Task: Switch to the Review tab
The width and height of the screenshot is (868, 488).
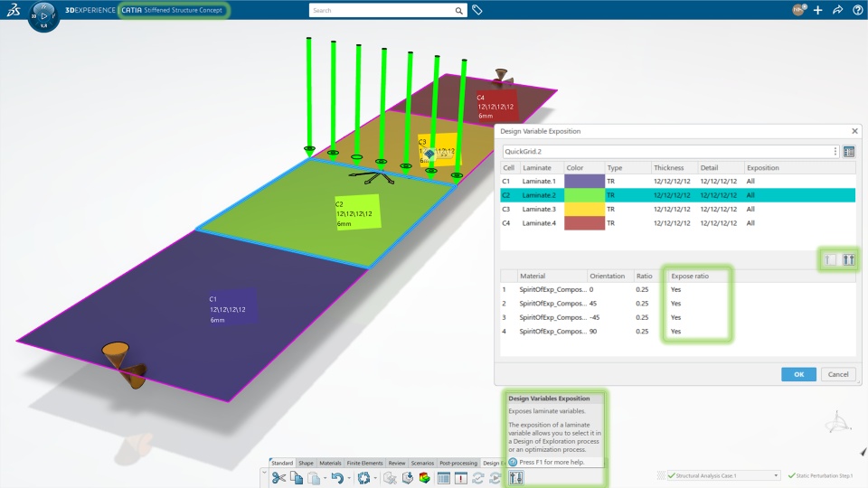Action: pos(396,463)
